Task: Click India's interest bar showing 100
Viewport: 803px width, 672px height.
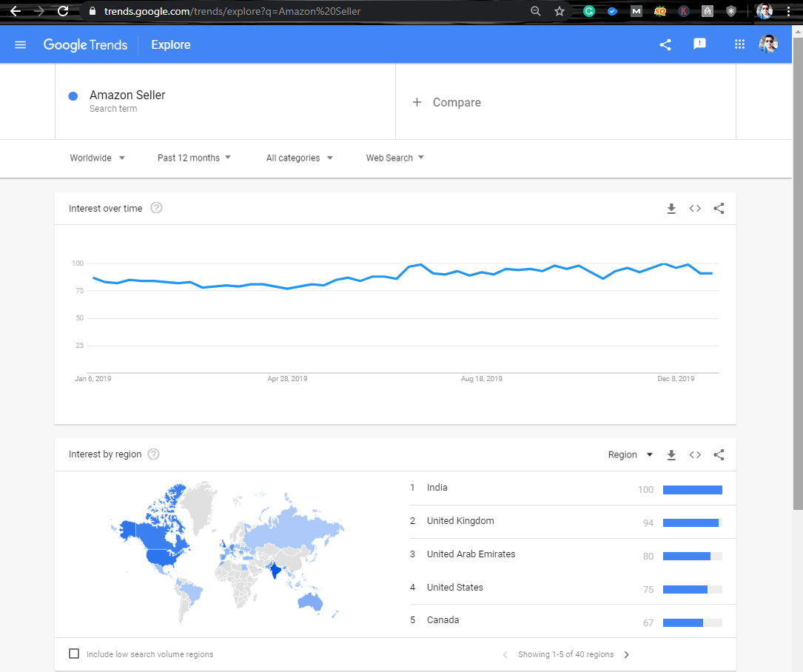Action: coord(693,490)
